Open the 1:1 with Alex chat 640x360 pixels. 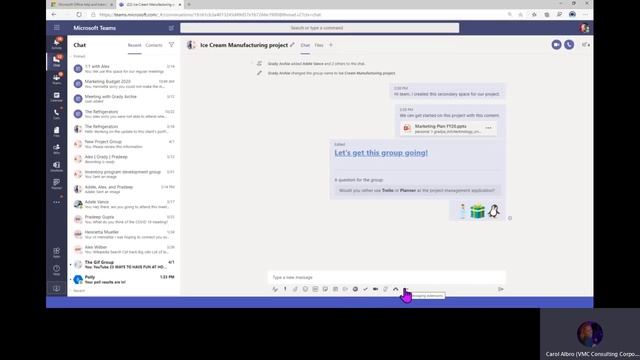(x=124, y=69)
